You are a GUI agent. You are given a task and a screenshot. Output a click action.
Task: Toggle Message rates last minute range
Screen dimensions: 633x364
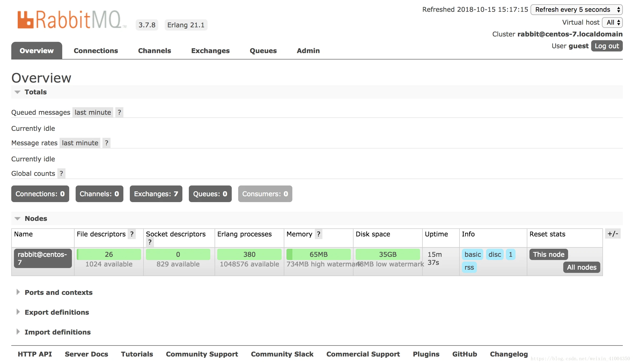(x=80, y=143)
